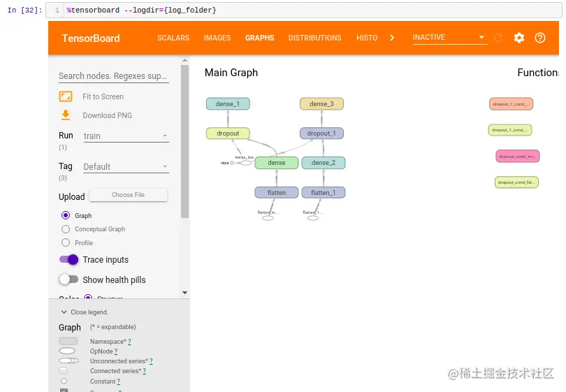Screen dimensions: 566x392
Task: Switch to the DISTRIBUTIONS tab
Action: pos(314,38)
